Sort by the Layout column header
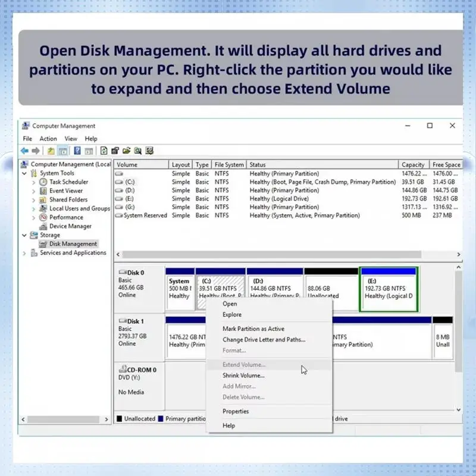The width and height of the screenshot is (476, 476). click(x=180, y=165)
